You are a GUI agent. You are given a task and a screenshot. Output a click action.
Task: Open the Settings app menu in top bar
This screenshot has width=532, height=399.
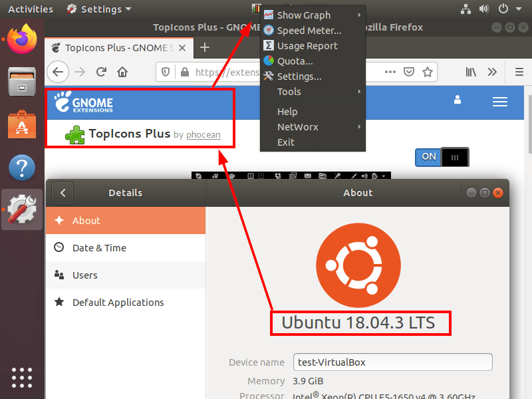(x=99, y=9)
